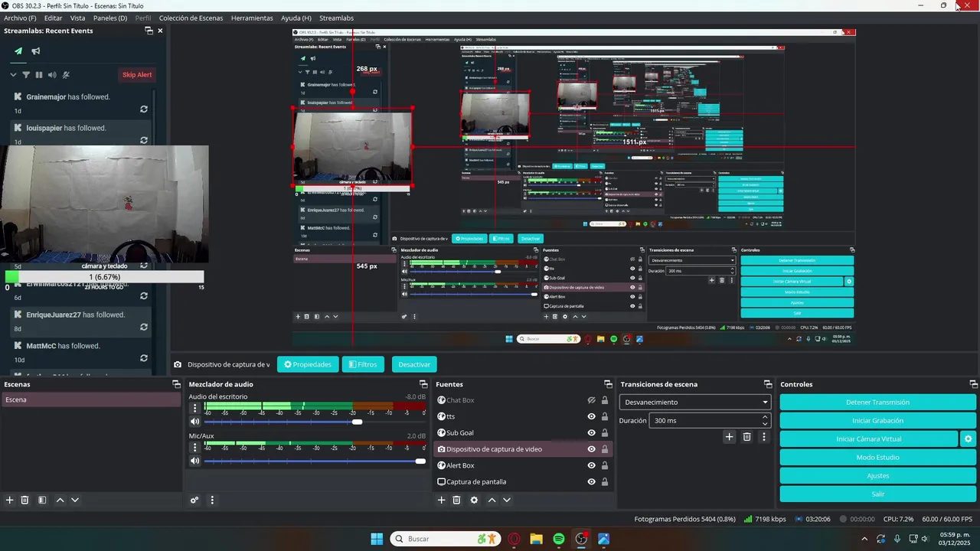Add a new scene with the plus icon
The image size is (980, 551).
point(10,500)
